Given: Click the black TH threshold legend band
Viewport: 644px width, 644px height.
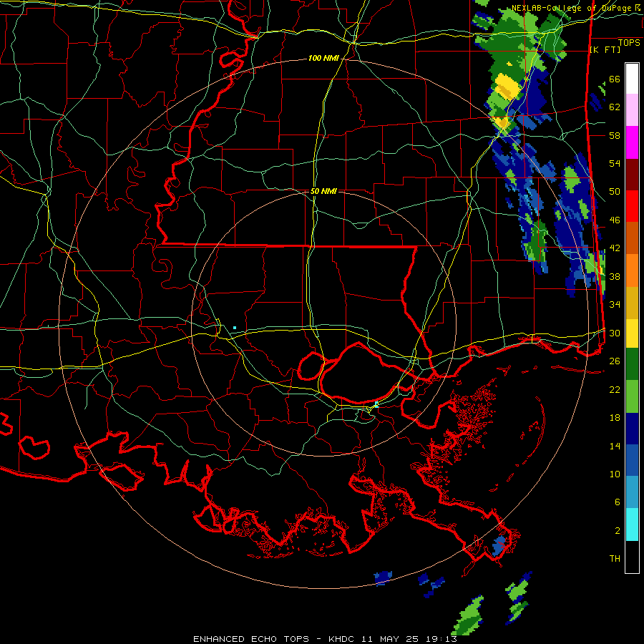Looking at the screenshot, I should click(x=632, y=557).
